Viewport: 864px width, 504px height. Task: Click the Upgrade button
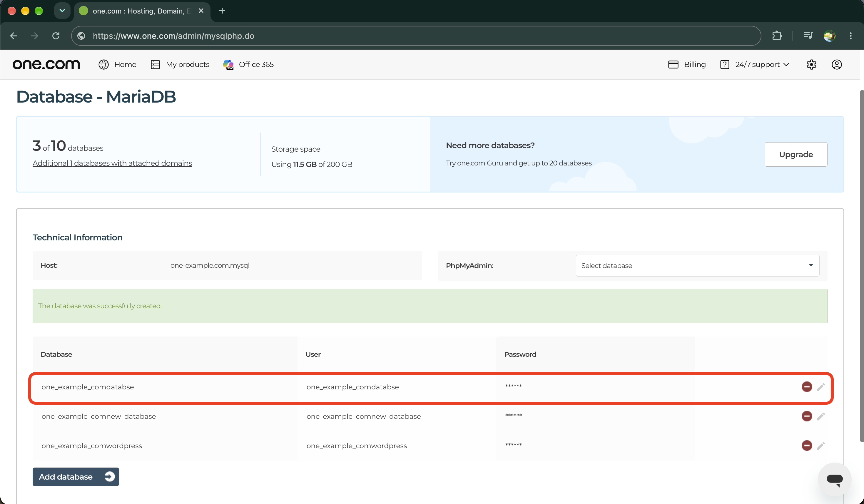(x=796, y=155)
